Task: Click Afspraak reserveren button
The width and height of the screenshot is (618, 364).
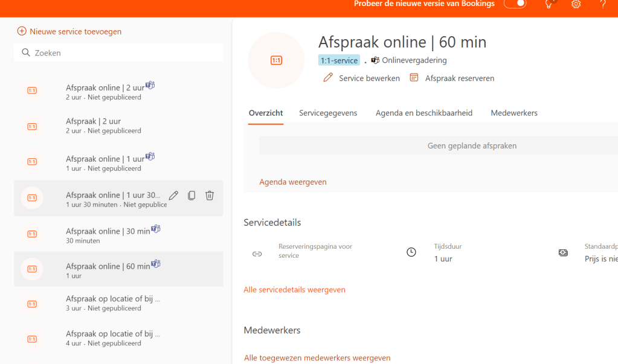Action: 452,78
